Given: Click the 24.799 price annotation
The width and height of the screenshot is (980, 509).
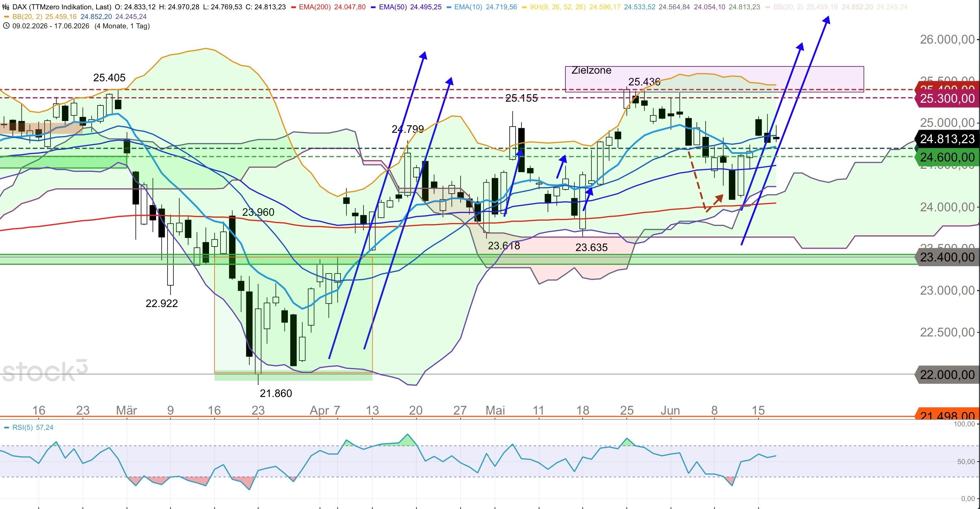Looking at the screenshot, I should [x=407, y=129].
